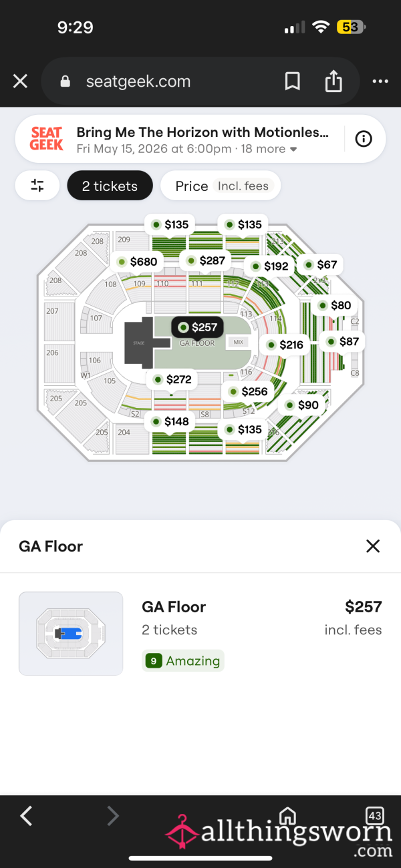Open the share icon next to the address bar
The height and width of the screenshot is (868, 401).
(x=333, y=81)
